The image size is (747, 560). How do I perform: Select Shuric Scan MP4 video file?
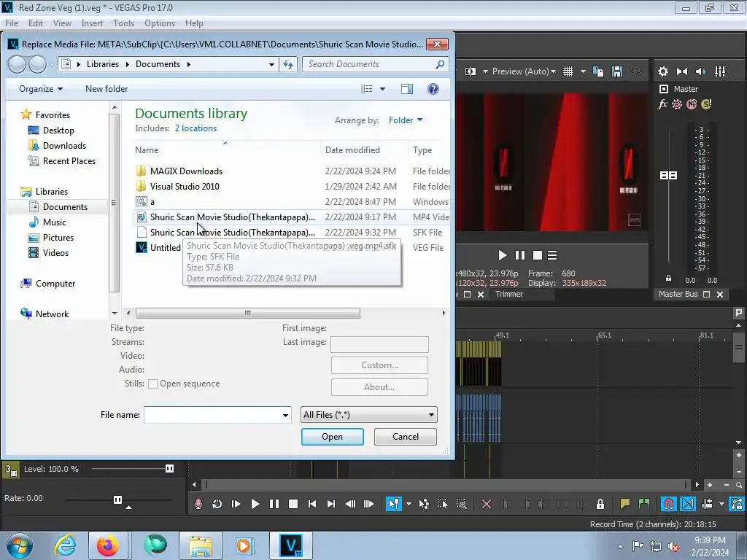(x=233, y=217)
